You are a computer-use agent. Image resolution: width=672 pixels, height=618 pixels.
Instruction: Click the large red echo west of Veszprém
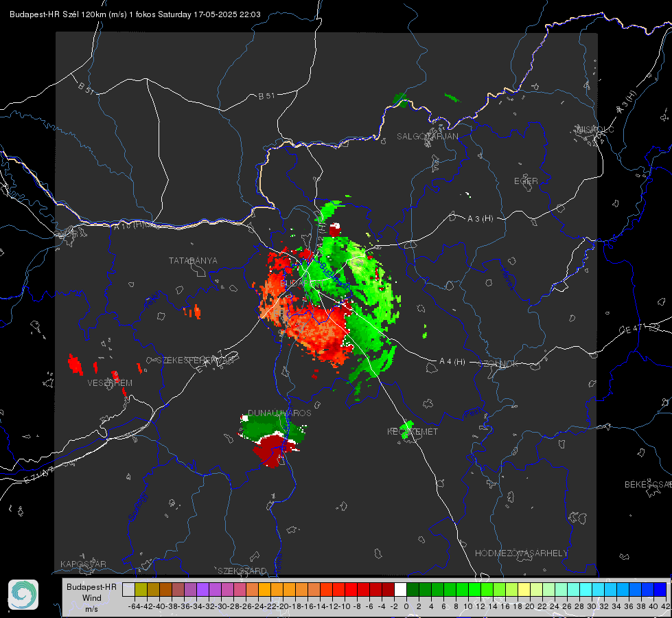tap(75, 364)
